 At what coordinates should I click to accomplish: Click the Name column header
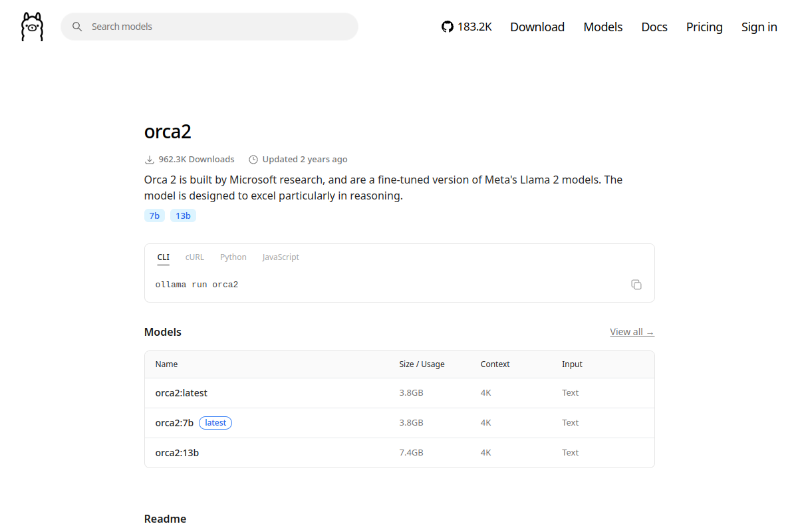(x=166, y=364)
